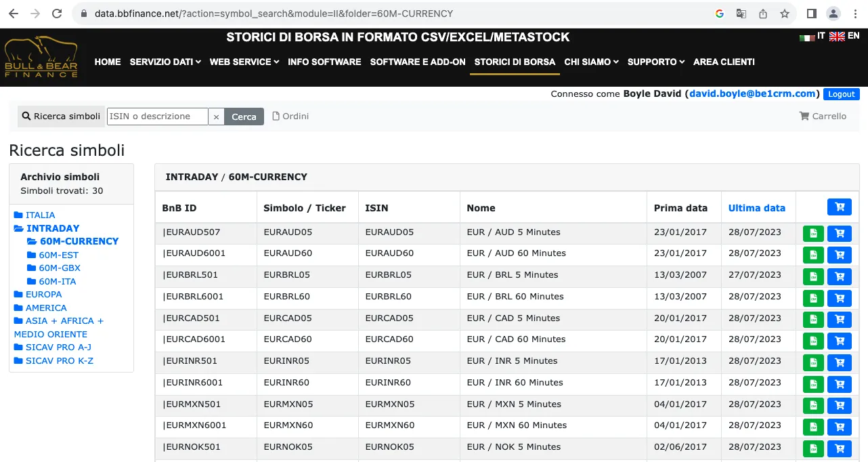
Task: Add EUR / NOK 5 Minutes to cart
Action: coord(840,449)
